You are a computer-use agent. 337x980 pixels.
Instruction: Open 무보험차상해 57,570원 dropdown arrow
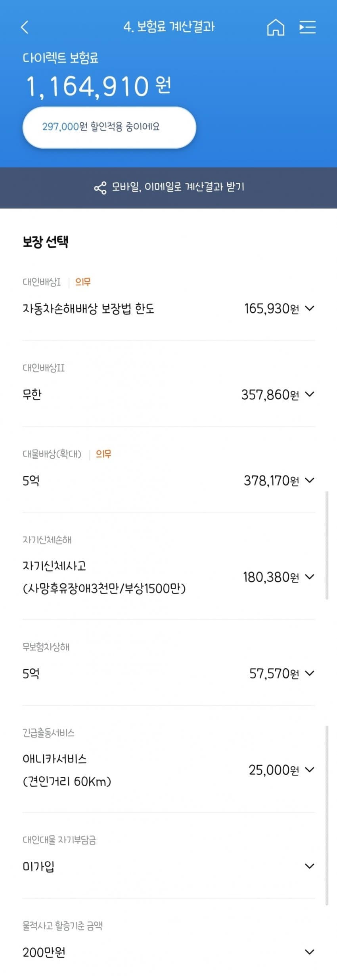pyautogui.click(x=310, y=673)
